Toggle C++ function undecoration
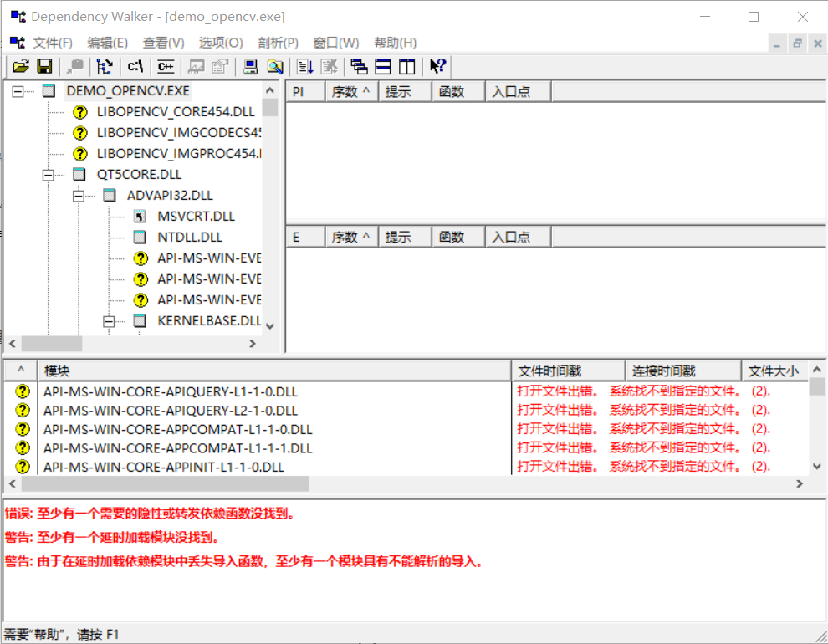Viewport: 828px width, 644px height. (x=165, y=66)
